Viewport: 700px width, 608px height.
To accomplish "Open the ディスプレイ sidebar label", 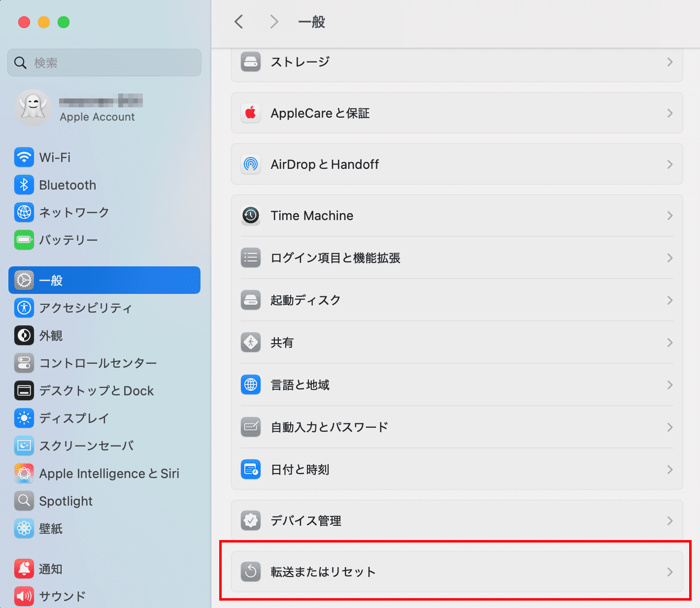I will click(74, 418).
